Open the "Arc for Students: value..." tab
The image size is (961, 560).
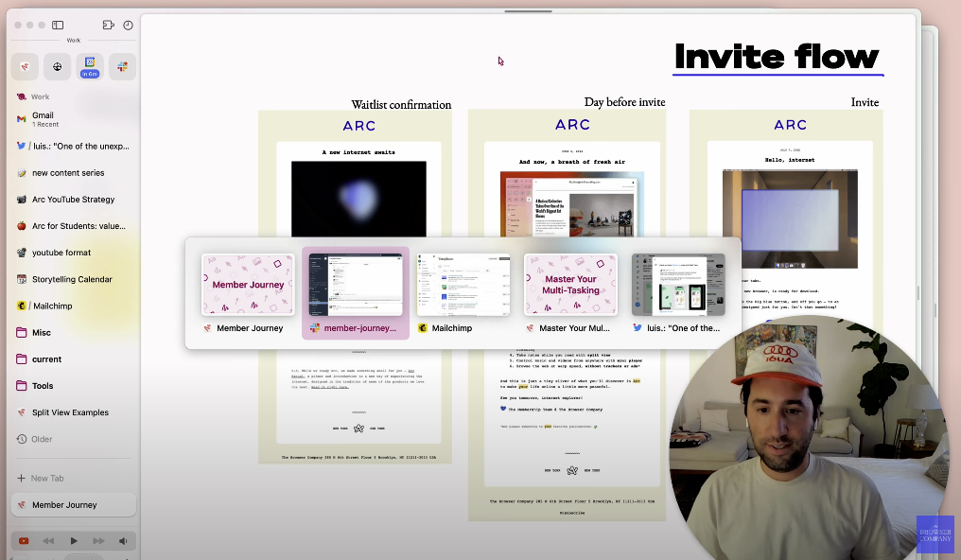coord(74,226)
